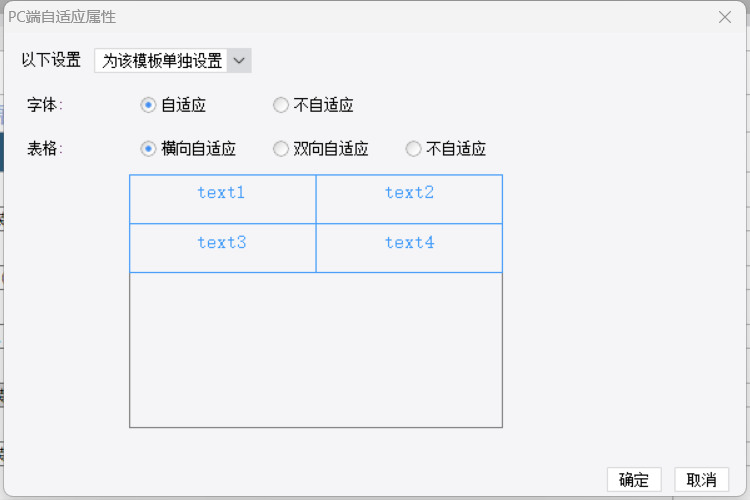Viewport: 750px width, 500px height.
Task: Choose 不自适应 in the 表格 row
Action: click(x=413, y=149)
